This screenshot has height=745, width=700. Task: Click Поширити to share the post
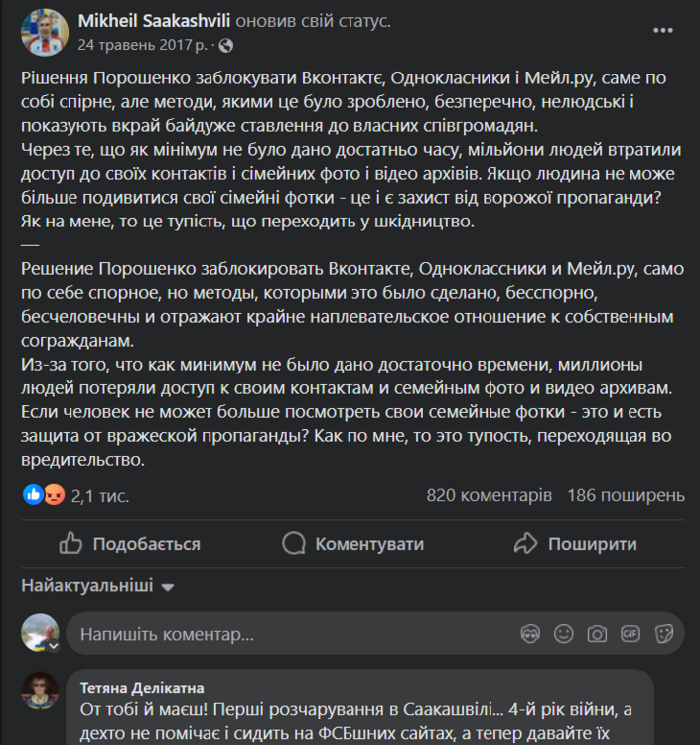pos(576,544)
